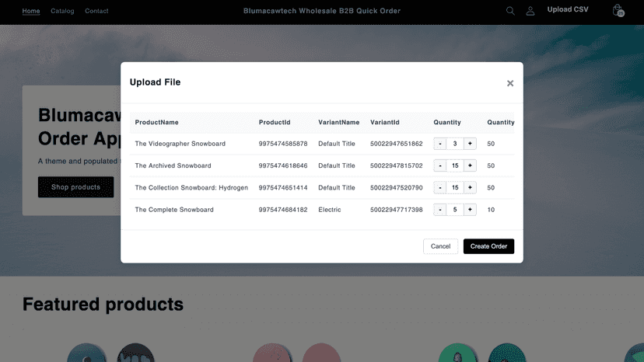Cancel the file upload dialog
644x362 pixels.
[440, 246]
